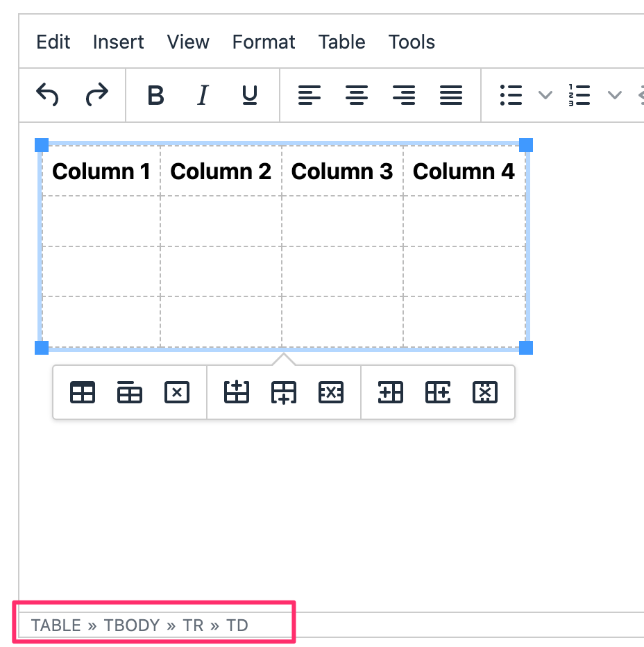Click the Column 3 header cell
This screenshot has height=647, width=644.
342,171
